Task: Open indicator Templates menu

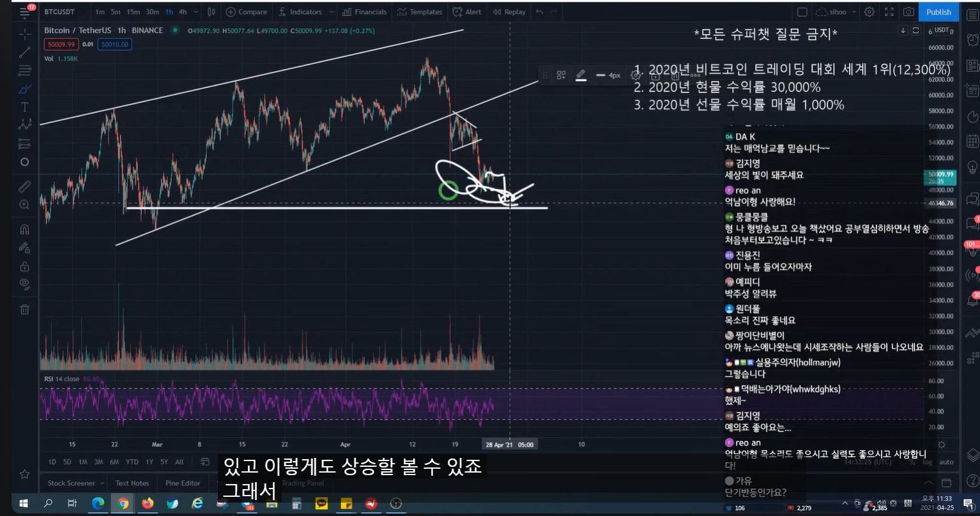Action: [419, 11]
